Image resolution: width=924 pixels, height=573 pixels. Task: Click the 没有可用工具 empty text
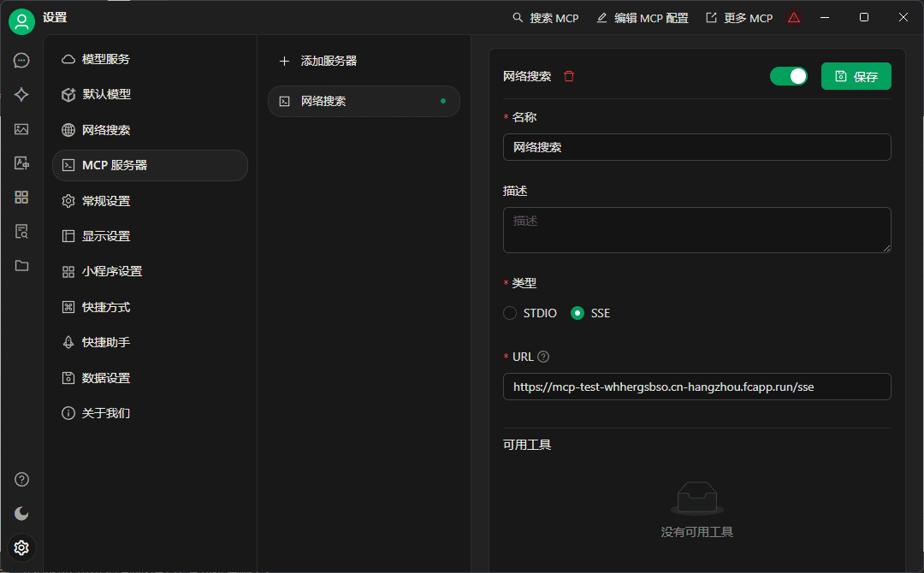coord(696,532)
